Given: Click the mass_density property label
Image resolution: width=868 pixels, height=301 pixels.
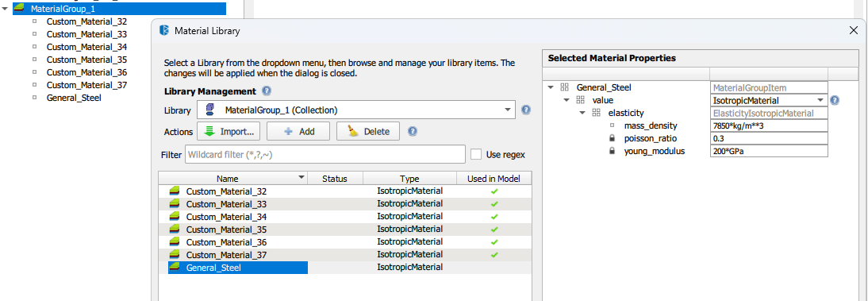Looking at the screenshot, I should point(651,125).
